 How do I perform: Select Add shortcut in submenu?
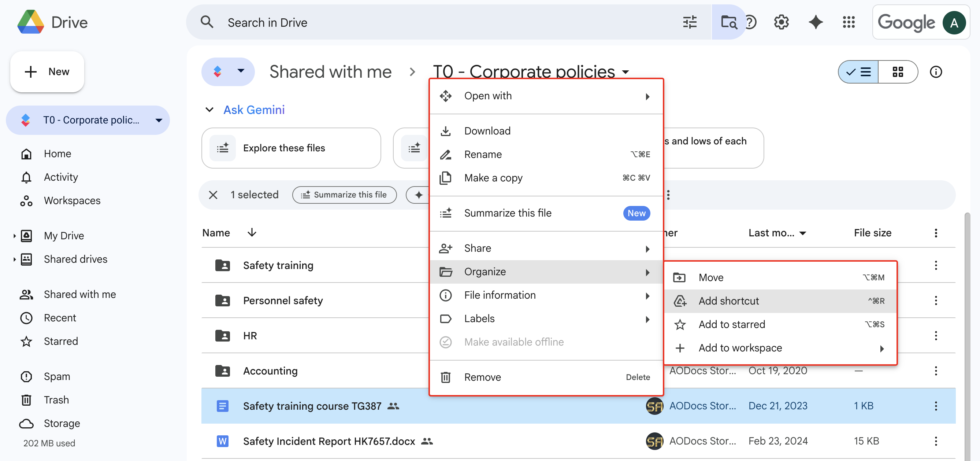click(780, 301)
